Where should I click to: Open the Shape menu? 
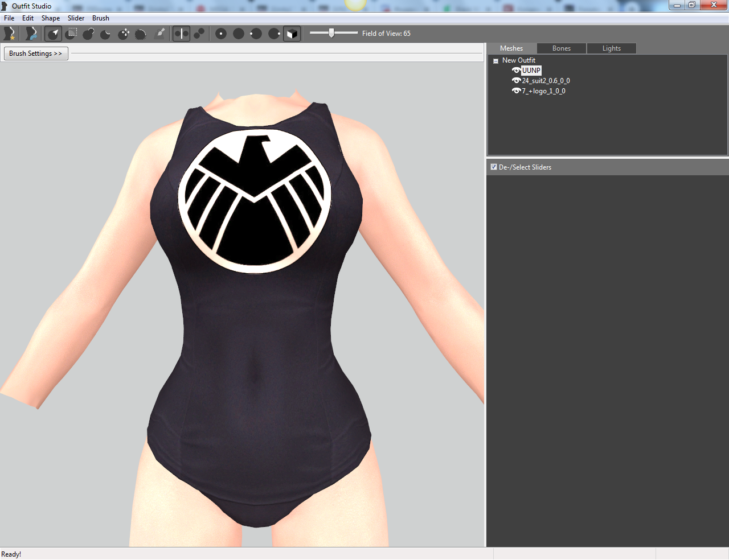click(x=51, y=18)
